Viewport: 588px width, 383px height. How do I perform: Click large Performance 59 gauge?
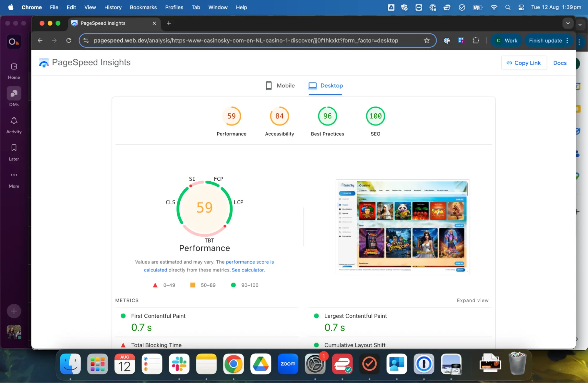click(204, 208)
